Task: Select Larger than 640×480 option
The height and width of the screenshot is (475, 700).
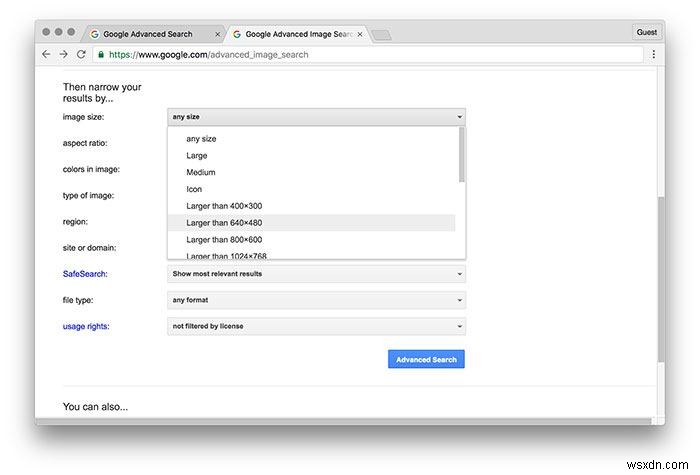Action: click(x=224, y=222)
